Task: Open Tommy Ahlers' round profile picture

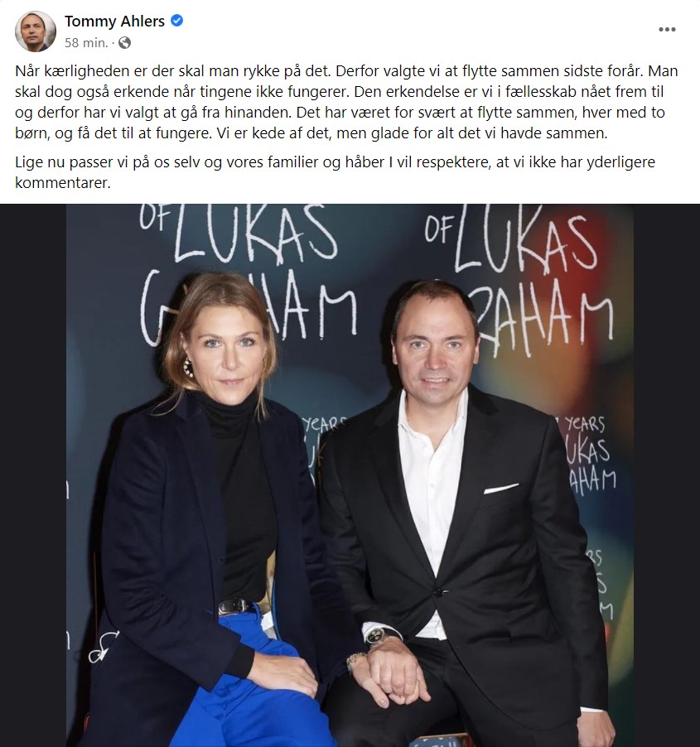Action: point(36,31)
